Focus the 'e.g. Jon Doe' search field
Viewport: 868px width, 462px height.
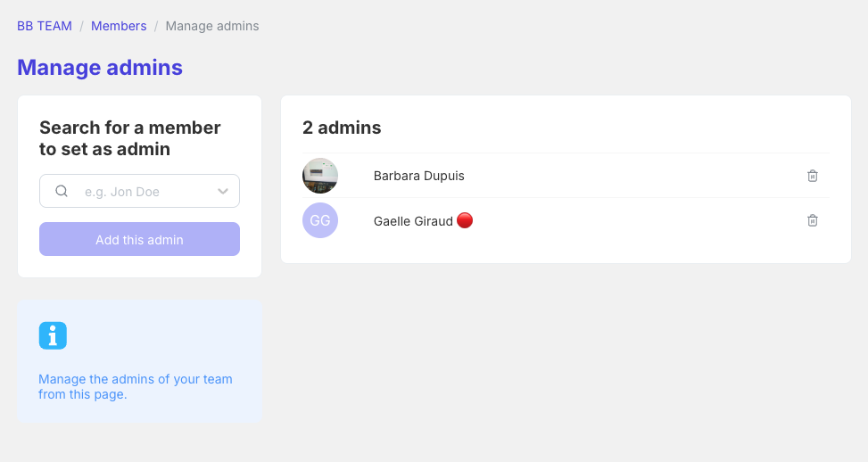143,191
